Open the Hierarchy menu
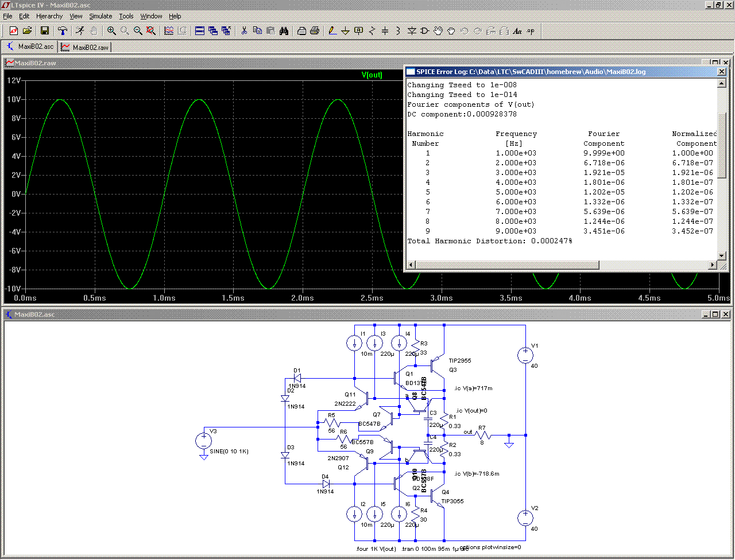The image size is (735, 560). click(x=49, y=16)
